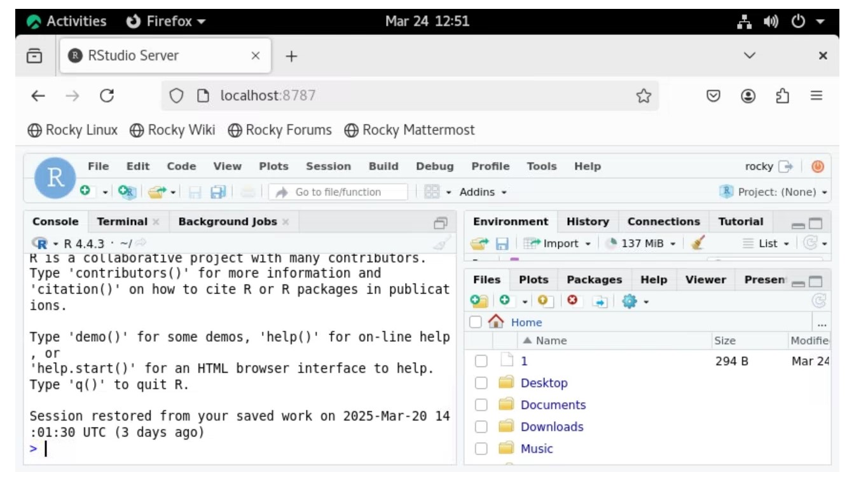Click the workspace panes grid icon
Screen dimensions: 868x486
pos(432,192)
